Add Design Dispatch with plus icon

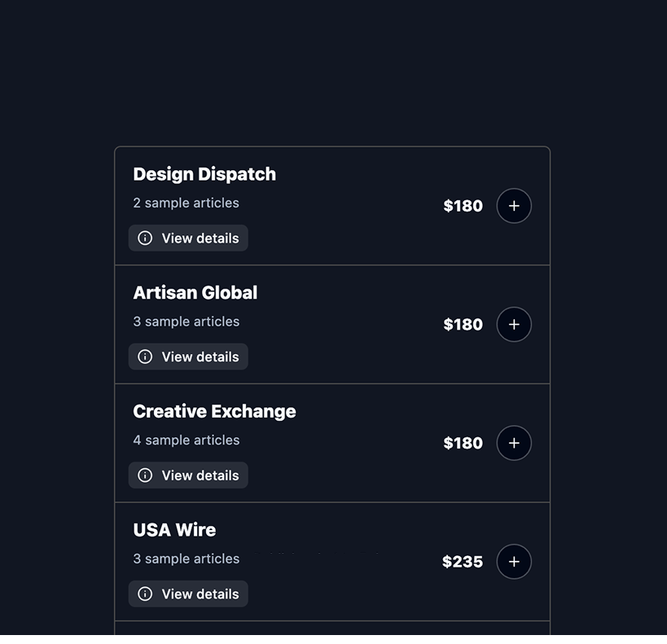click(x=514, y=206)
